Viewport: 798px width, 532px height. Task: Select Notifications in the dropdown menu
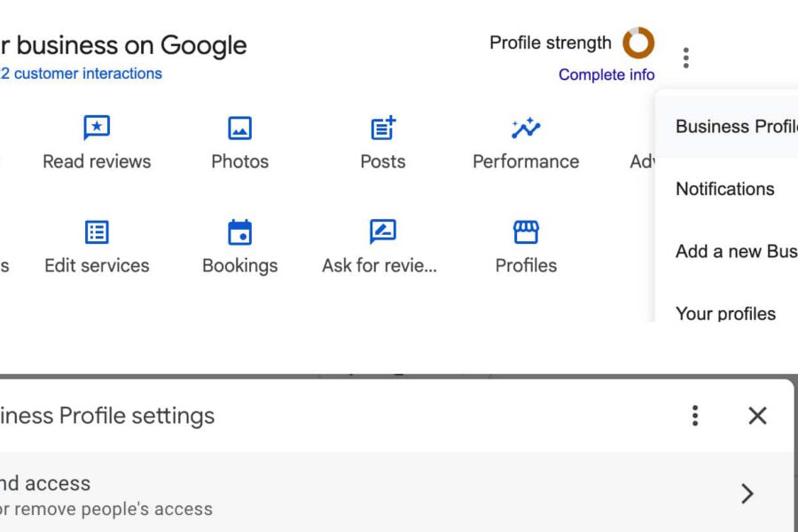click(727, 189)
